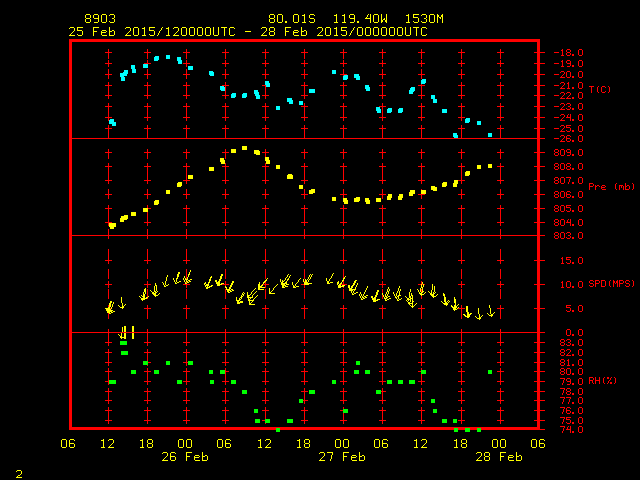Select the latitude text 80.01S
This screenshot has width=640, height=480.
click(292, 19)
